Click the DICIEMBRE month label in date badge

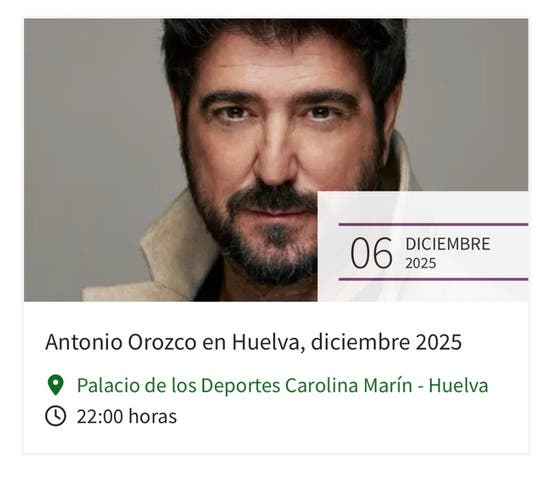(447, 244)
